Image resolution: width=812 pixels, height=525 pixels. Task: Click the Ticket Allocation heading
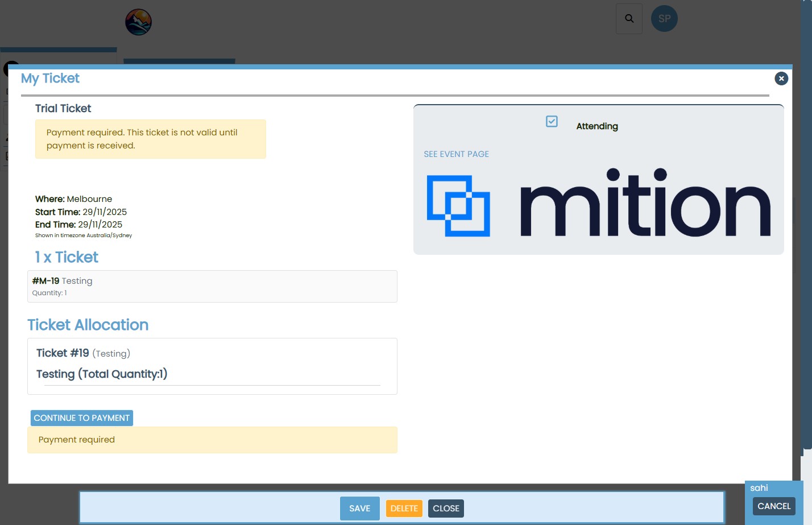[88, 325]
